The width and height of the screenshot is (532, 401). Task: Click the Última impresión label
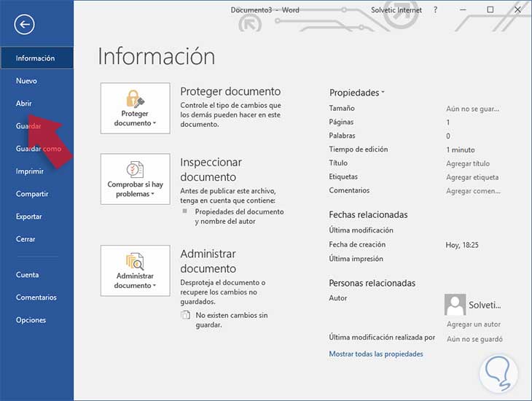[356, 258]
